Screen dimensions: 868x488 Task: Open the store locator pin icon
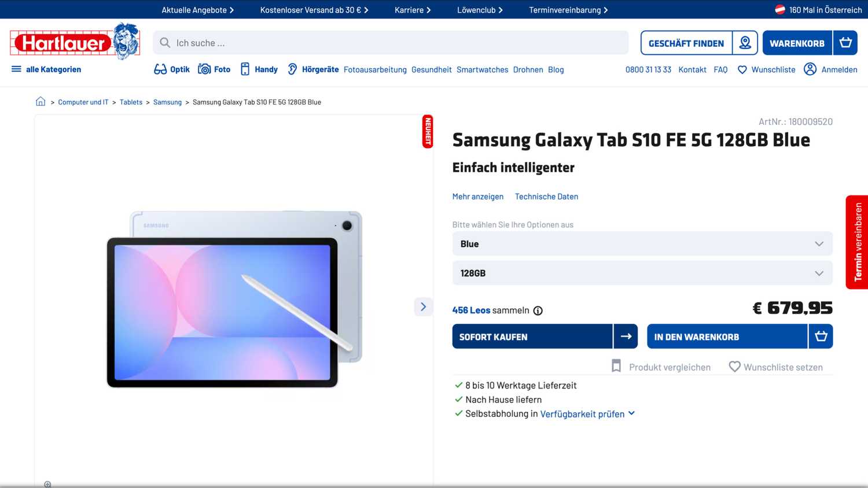point(745,43)
